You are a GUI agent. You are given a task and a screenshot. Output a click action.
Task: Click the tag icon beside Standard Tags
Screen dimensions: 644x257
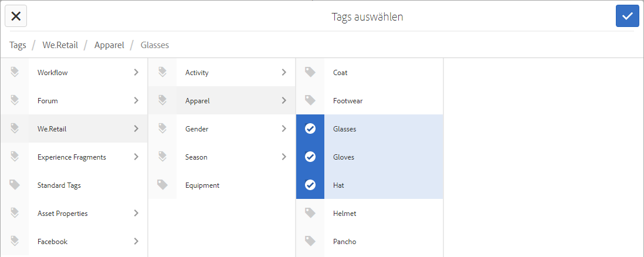click(x=15, y=185)
